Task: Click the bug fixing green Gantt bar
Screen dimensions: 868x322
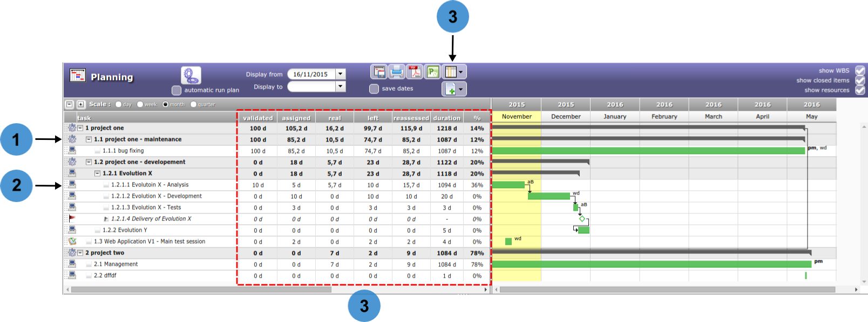Action: (648, 151)
